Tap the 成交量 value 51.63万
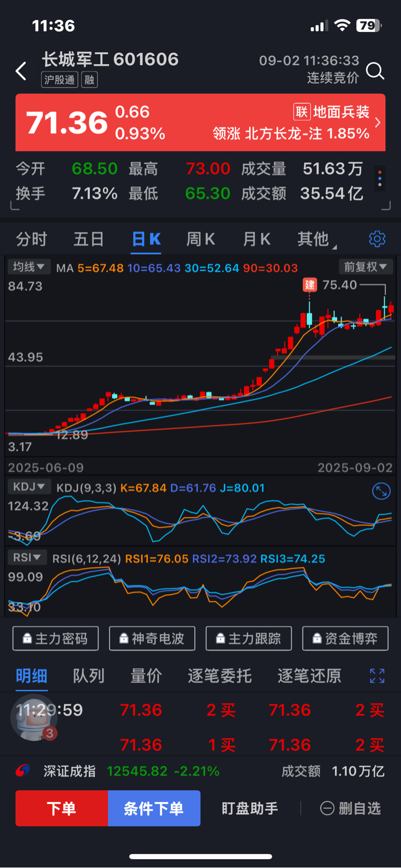401x868 pixels. [x=333, y=169]
